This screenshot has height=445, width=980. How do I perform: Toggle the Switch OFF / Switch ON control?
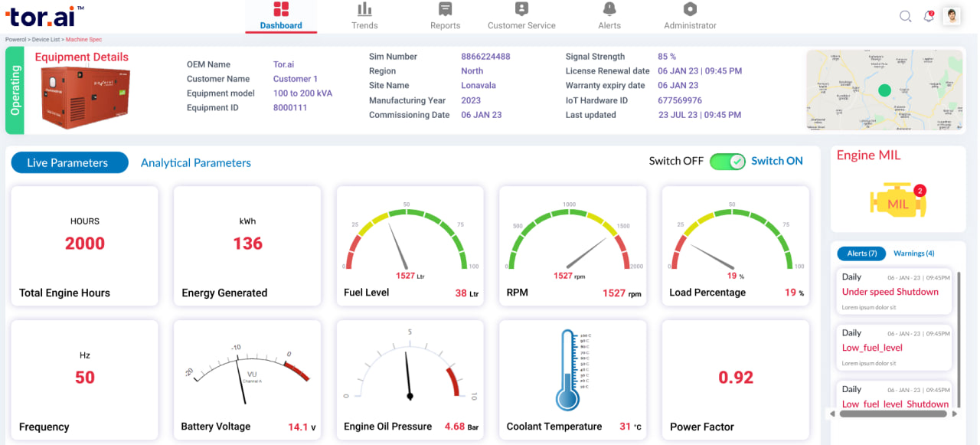pyautogui.click(x=727, y=162)
